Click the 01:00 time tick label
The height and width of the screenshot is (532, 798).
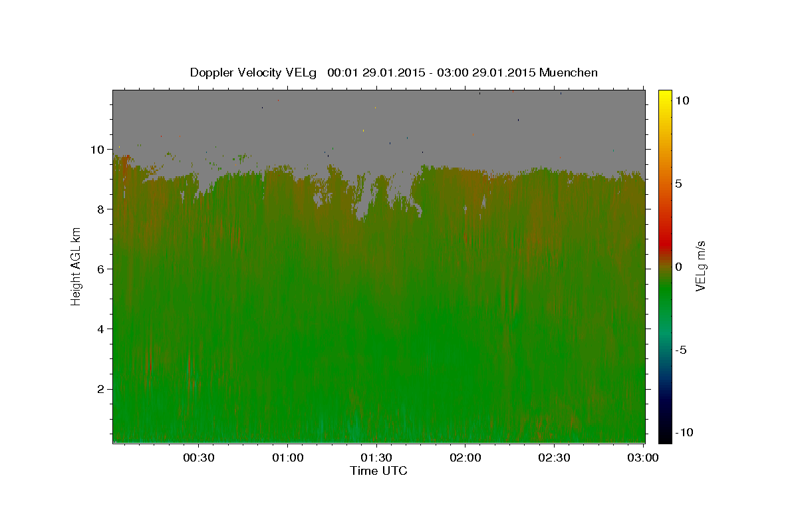[287, 458]
